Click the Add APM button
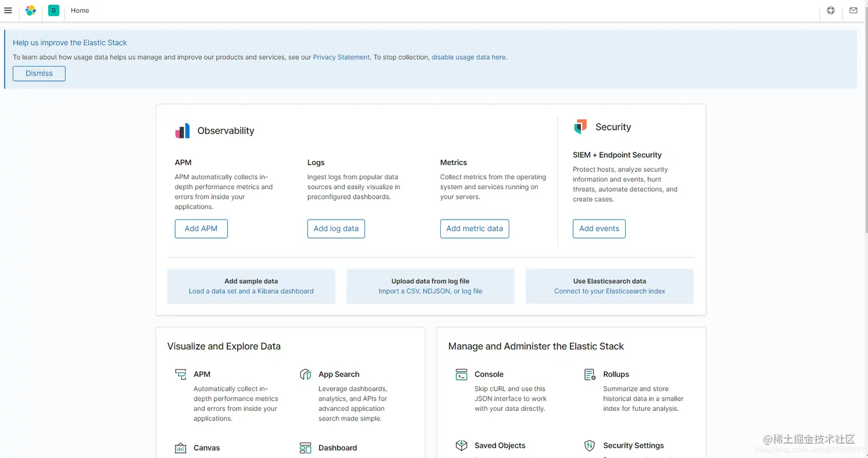The height and width of the screenshot is (458, 868). [x=201, y=229]
